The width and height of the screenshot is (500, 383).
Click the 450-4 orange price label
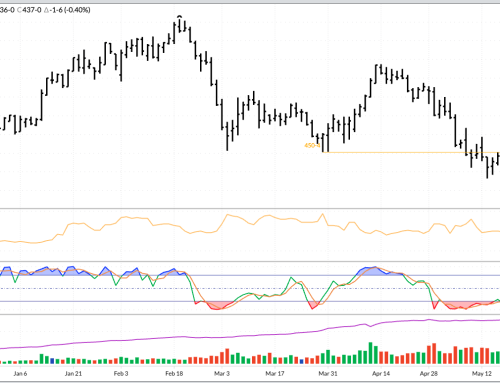(x=312, y=146)
